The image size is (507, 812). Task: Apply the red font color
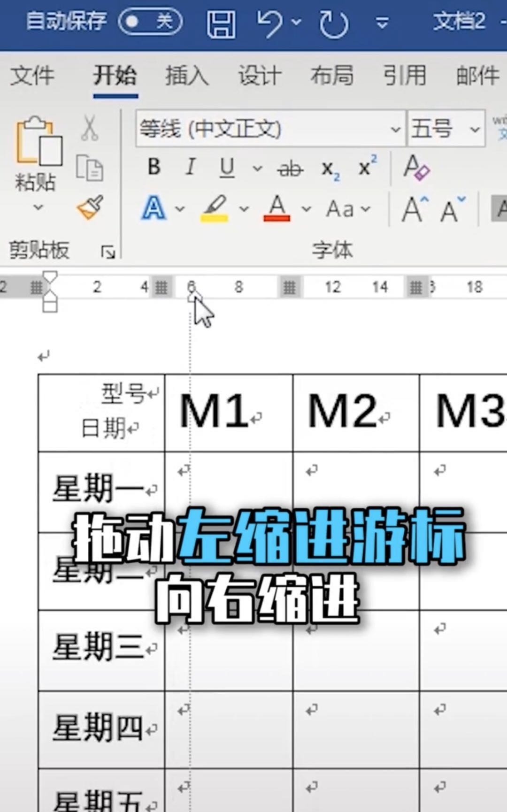coord(277,208)
